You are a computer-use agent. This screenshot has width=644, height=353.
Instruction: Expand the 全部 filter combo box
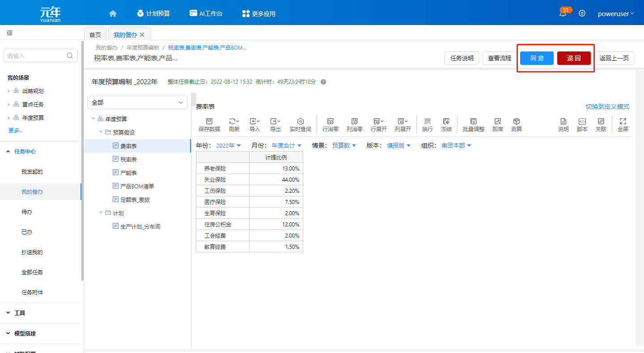click(137, 102)
